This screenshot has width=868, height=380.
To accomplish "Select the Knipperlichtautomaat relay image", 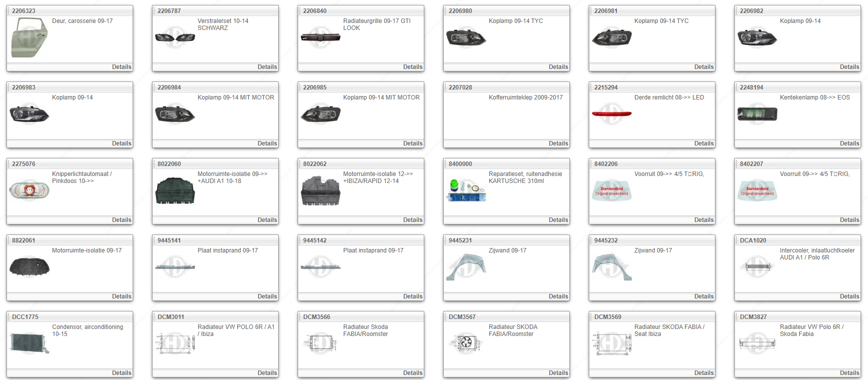I will pos(29,190).
